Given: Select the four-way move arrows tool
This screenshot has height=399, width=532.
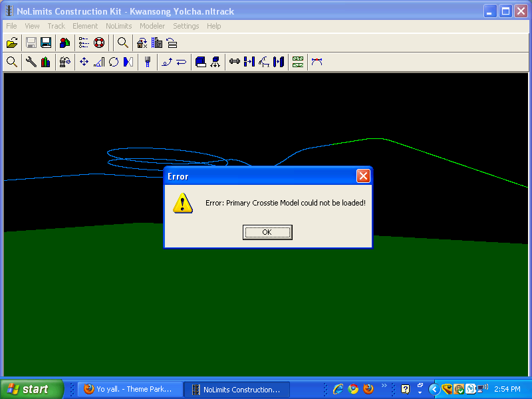Looking at the screenshot, I should point(84,62).
